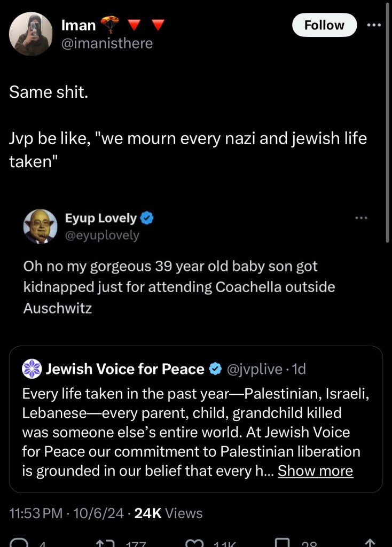
Task: Open the more options menu on Iman's post
Action: [374, 25]
